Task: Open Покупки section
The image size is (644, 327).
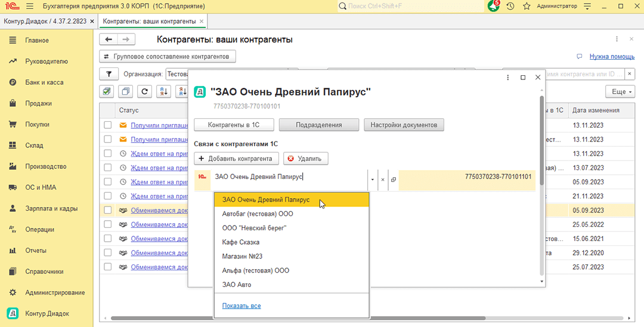Action: [x=38, y=124]
